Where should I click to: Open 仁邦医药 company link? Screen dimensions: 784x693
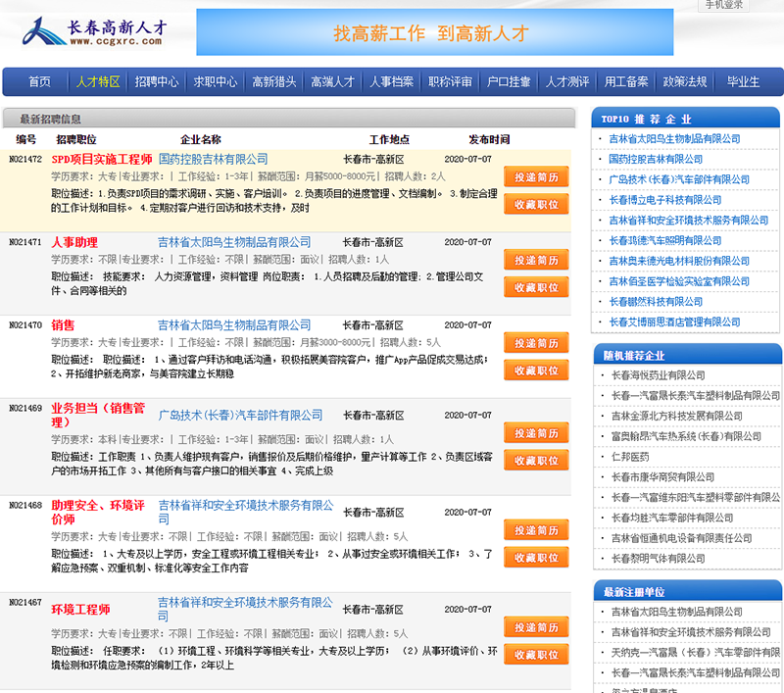pyautogui.click(x=630, y=457)
